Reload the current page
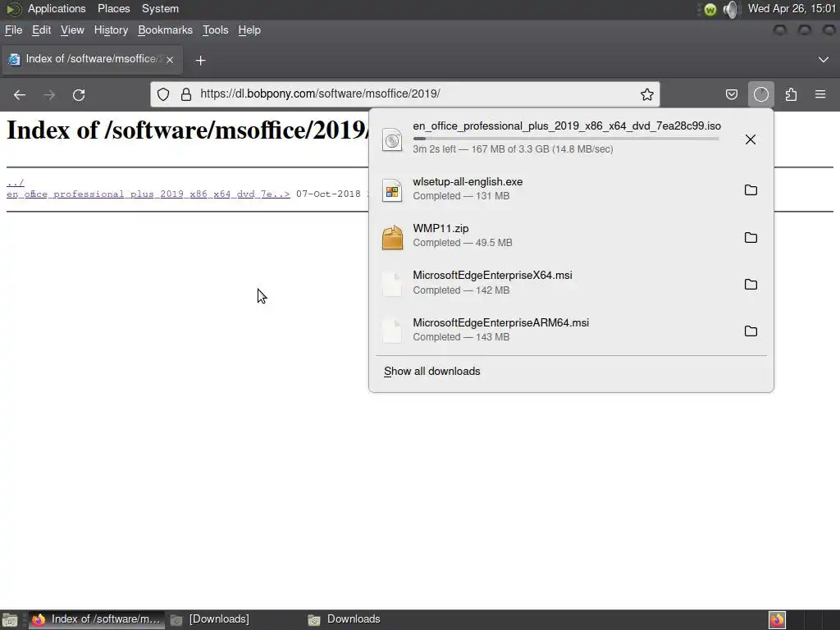The image size is (840, 630). (79, 95)
